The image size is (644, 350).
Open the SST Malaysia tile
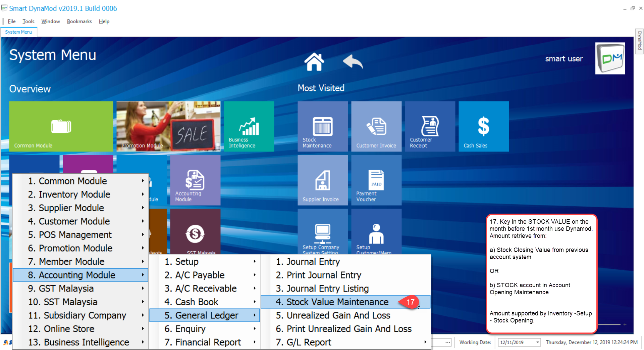[195, 232]
